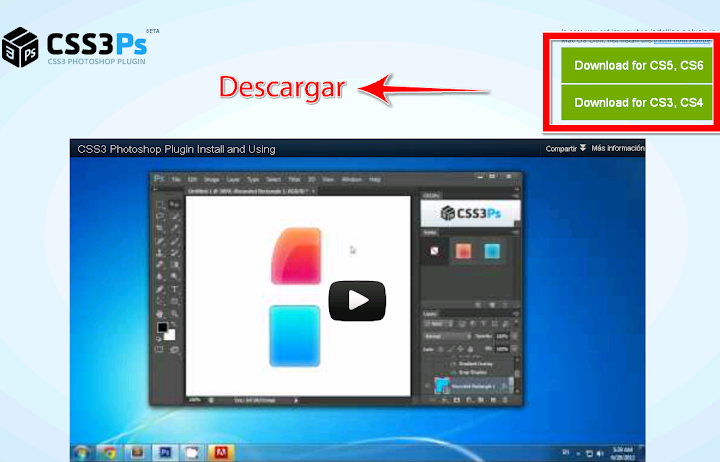Open the Help menu in the video's Photoshop
The width and height of the screenshot is (720, 462).
(x=375, y=179)
